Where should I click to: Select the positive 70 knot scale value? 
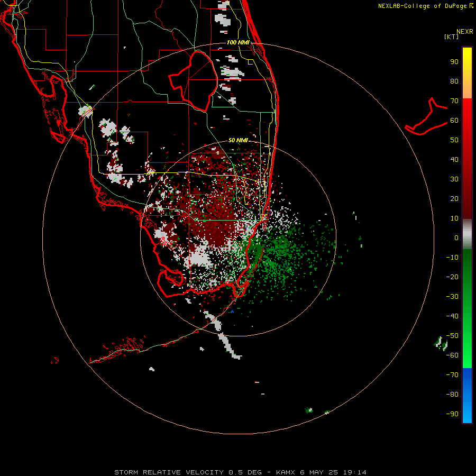pyautogui.click(x=454, y=101)
